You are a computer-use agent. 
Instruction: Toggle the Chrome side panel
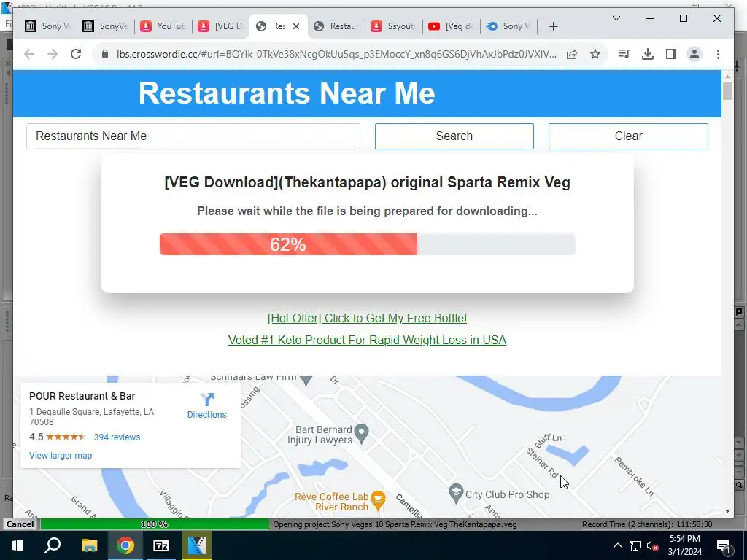[x=671, y=54]
